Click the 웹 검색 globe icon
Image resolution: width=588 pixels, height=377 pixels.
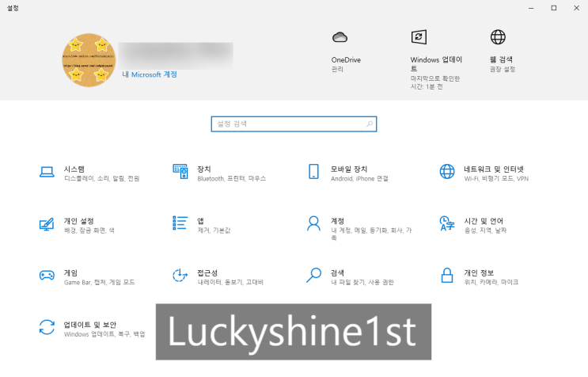tap(498, 37)
